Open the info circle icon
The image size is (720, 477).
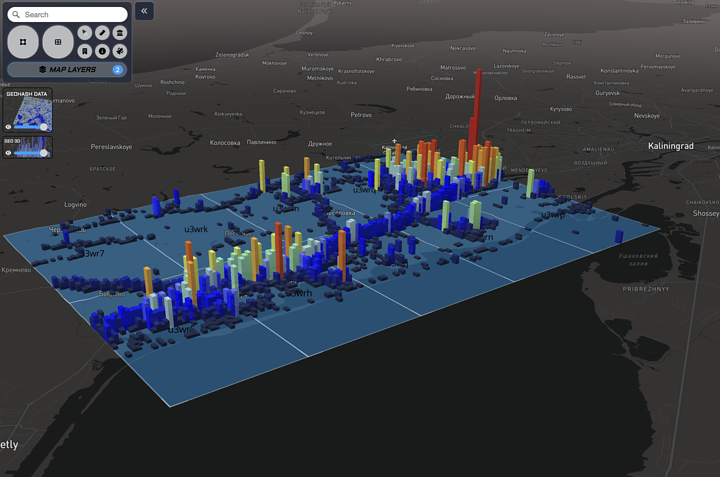[102, 50]
